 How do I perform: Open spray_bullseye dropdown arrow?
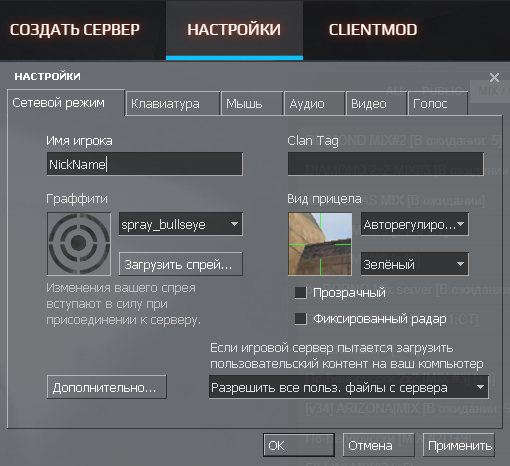(x=234, y=224)
